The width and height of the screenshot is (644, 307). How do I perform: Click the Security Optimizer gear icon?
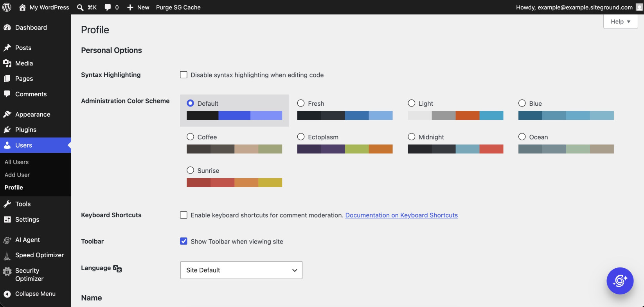coord(7,271)
